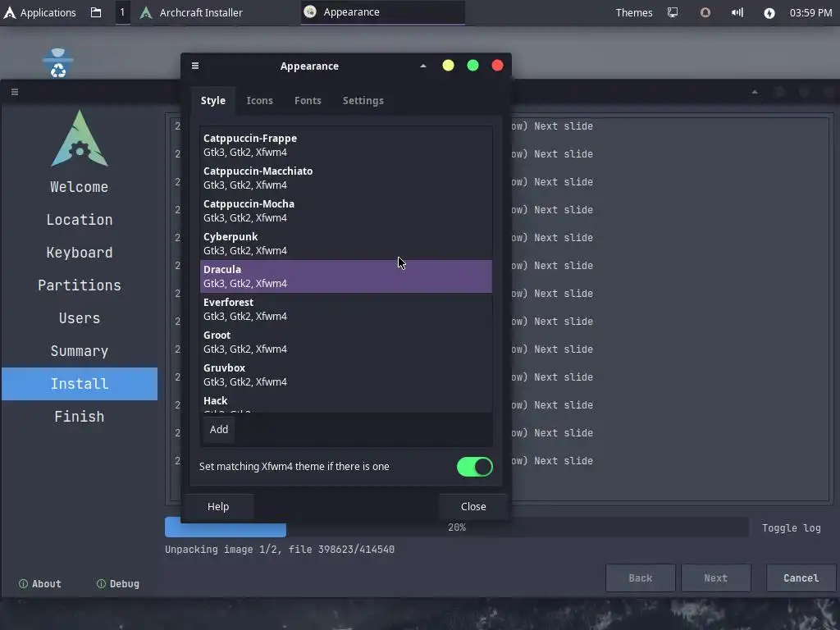Image resolution: width=840 pixels, height=630 pixels.
Task: Click the green maximize button of Appearance
Action: point(472,66)
